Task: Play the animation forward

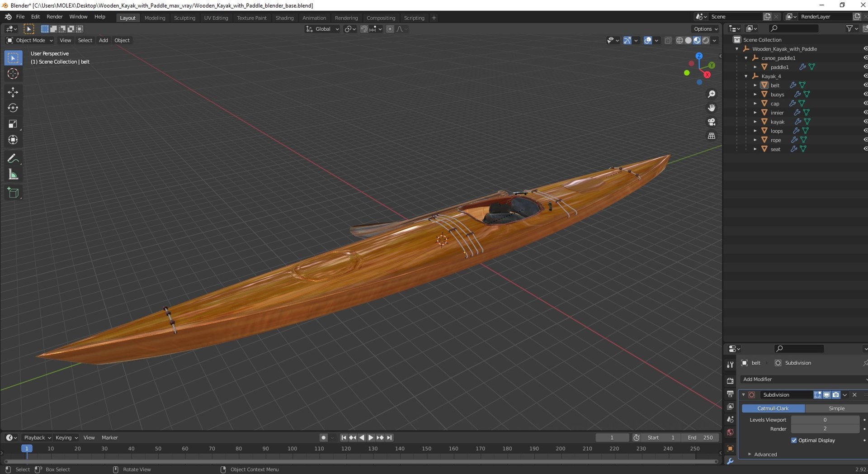Action: 371,437
